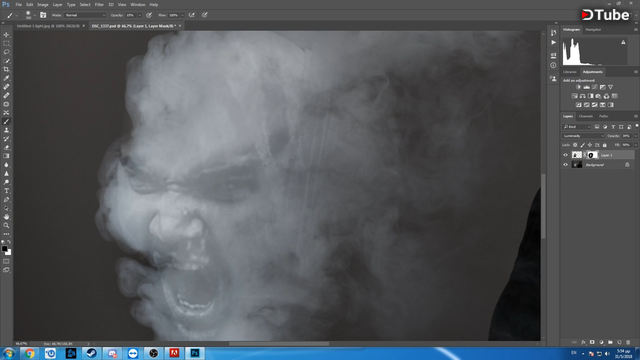
Task: Switch to the Channels tab
Action: coord(586,116)
